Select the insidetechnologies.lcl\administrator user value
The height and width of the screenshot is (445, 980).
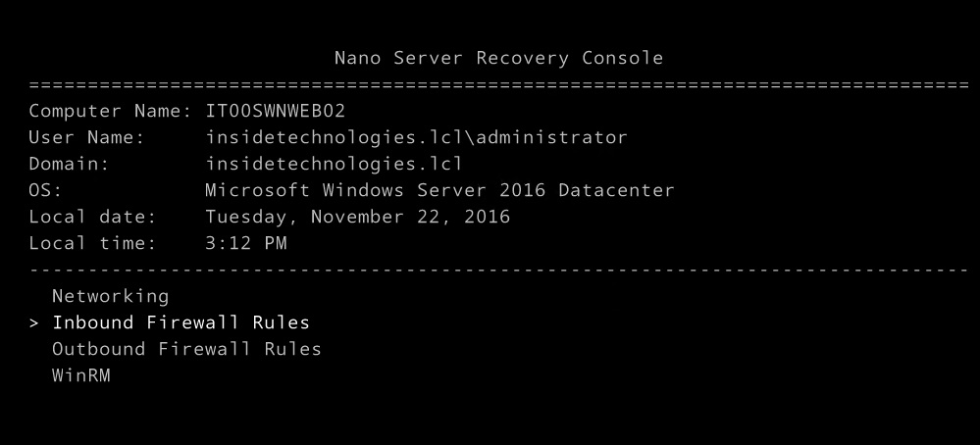point(416,137)
